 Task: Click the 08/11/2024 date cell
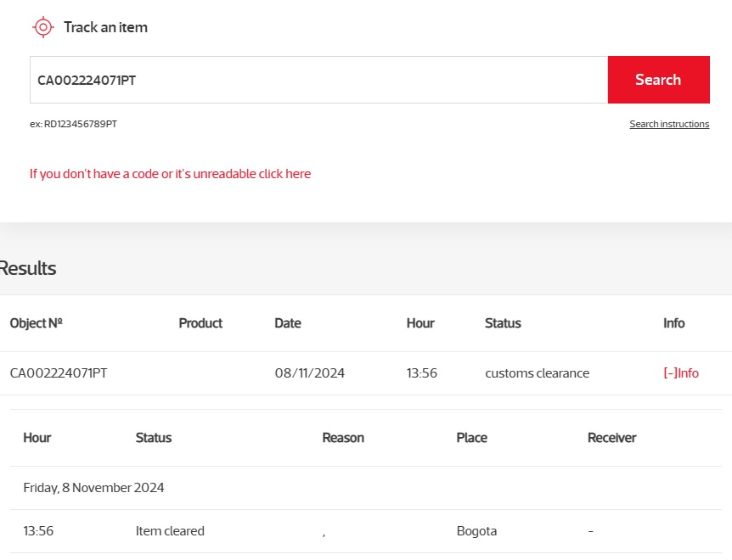point(309,373)
